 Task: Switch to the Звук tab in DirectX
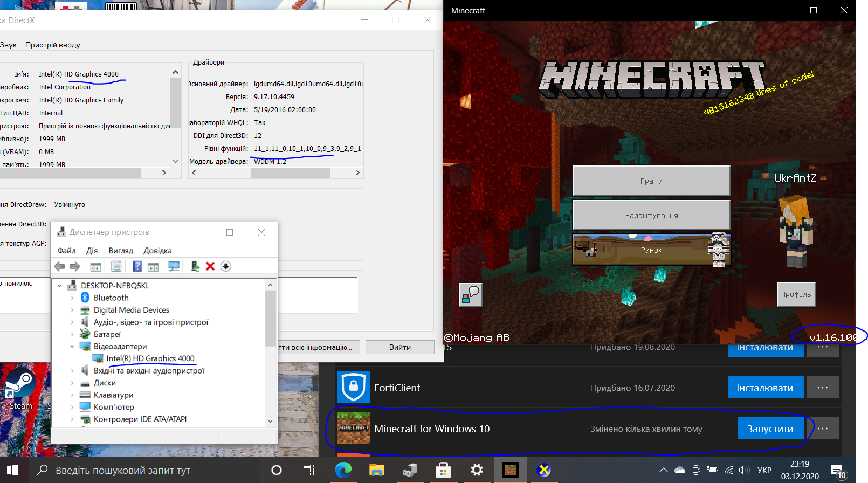[x=9, y=45]
